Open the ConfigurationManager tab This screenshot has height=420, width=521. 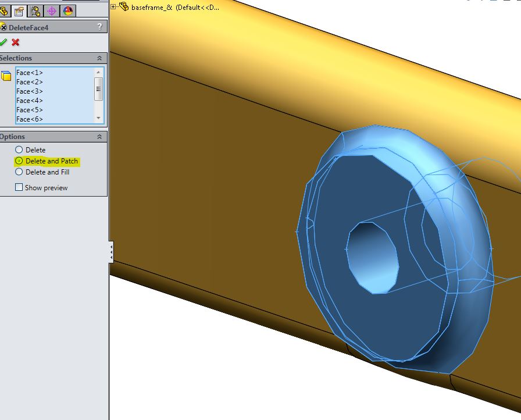tap(35, 11)
